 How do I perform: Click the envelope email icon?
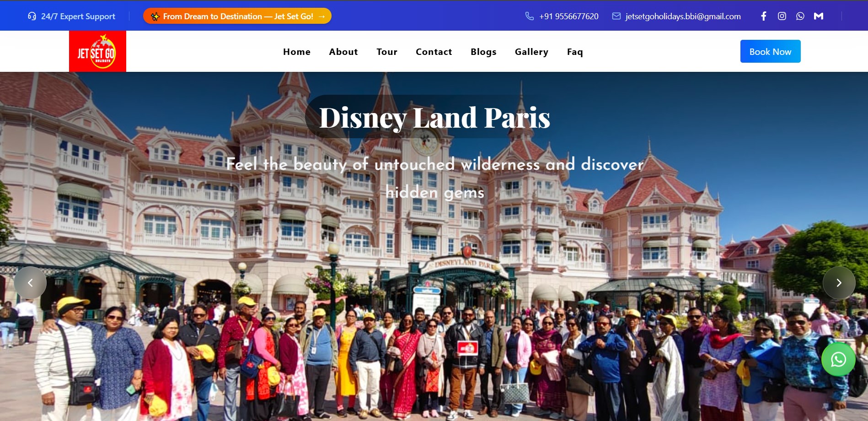(x=616, y=16)
